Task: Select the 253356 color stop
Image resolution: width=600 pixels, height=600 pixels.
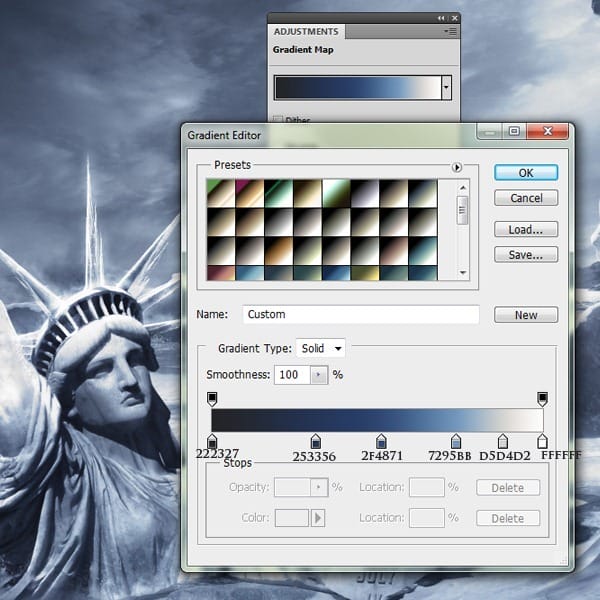Action: [315, 441]
